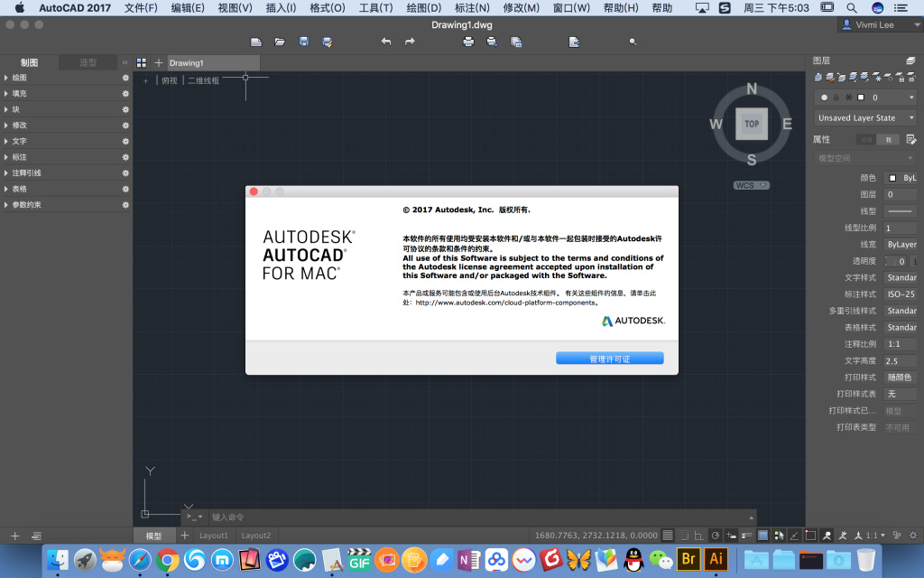Click the magnifier search icon in toolbar
924x578 pixels.
coord(633,42)
